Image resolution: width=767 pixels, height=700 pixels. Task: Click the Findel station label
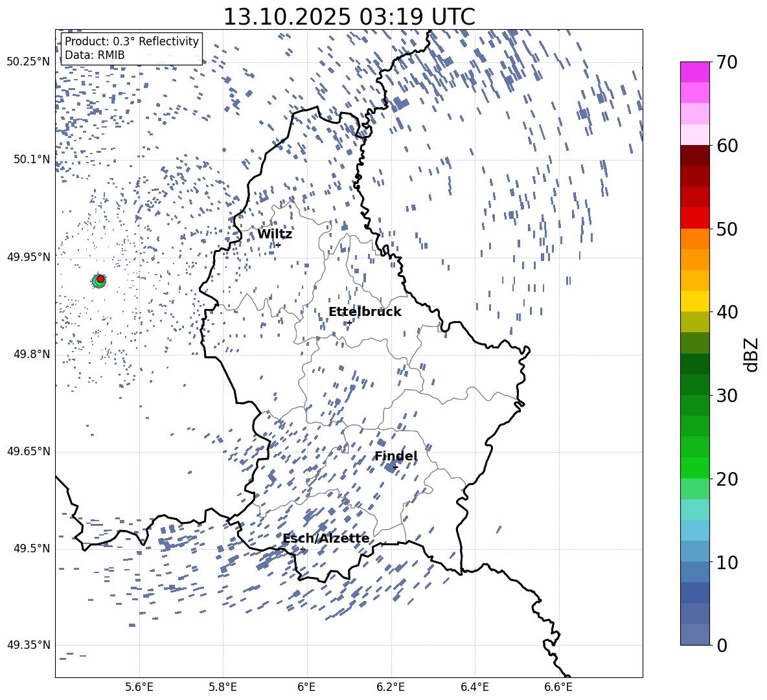point(396,456)
